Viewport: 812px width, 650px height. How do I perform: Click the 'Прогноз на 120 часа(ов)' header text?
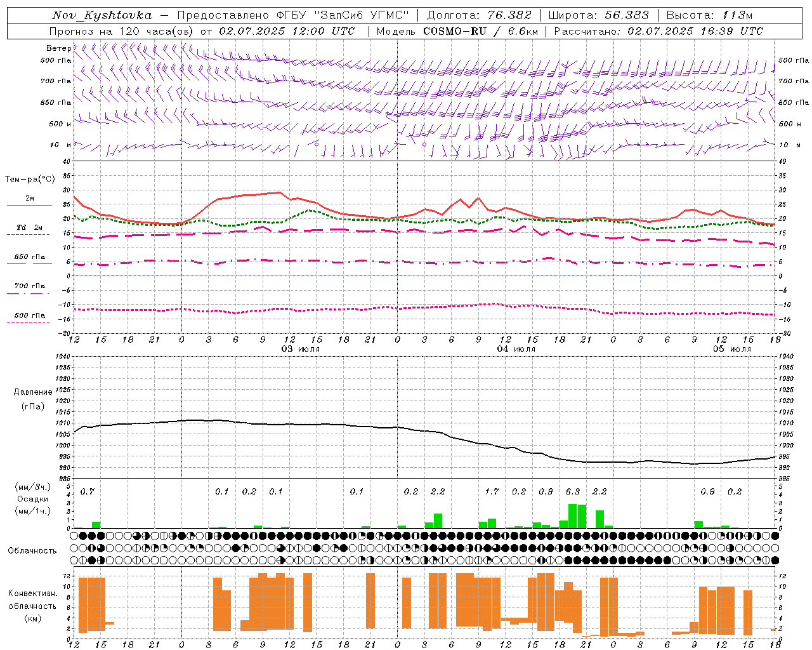tap(122, 31)
